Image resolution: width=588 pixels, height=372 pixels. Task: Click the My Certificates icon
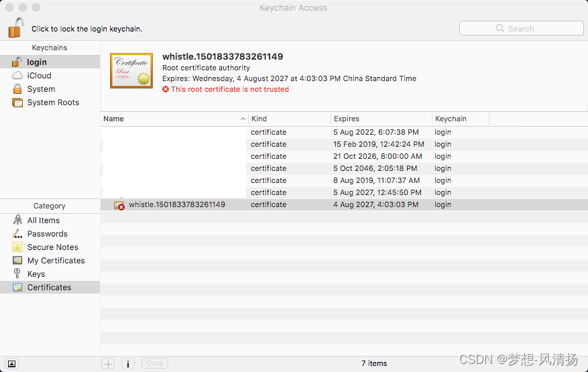[x=17, y=260]
